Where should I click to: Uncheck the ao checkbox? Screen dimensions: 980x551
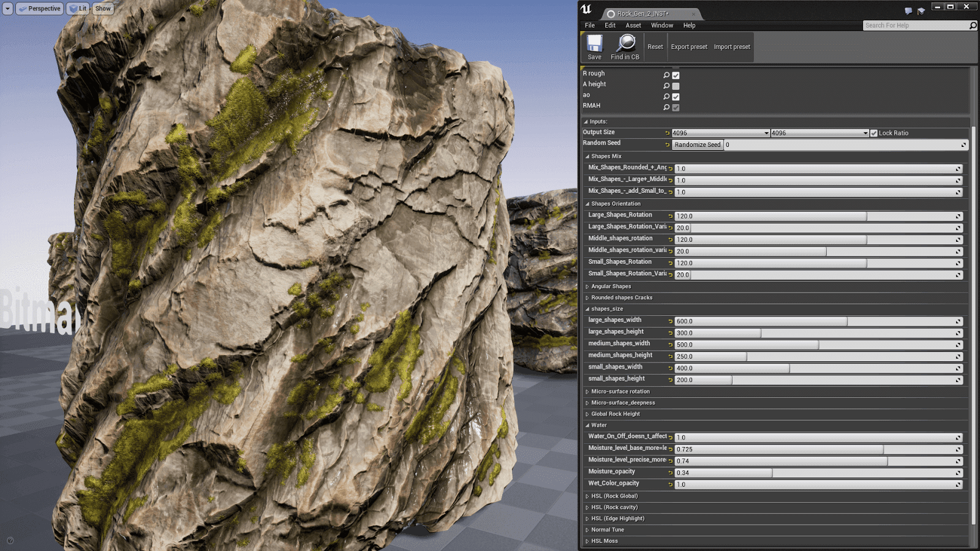point(675,96)
